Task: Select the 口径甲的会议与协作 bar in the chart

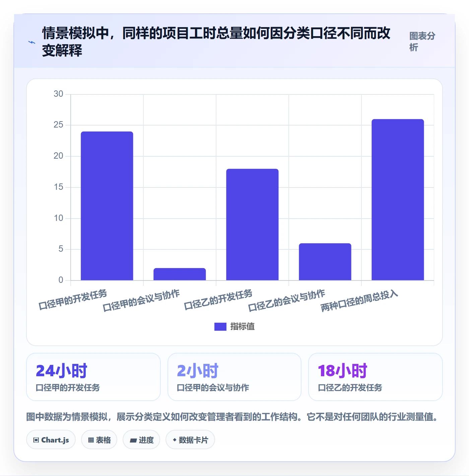Action: (x=180, y=274)
